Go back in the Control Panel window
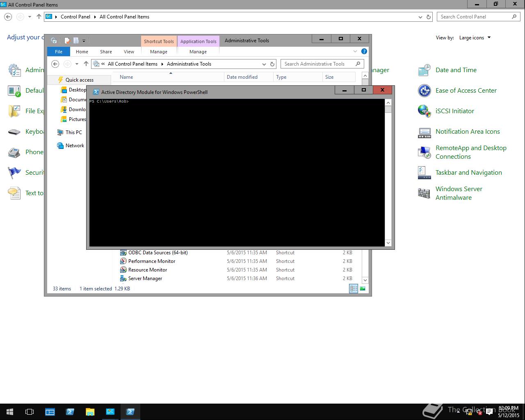Image resolution: width=525 pixels, height=420 pixels. point(8,17)
